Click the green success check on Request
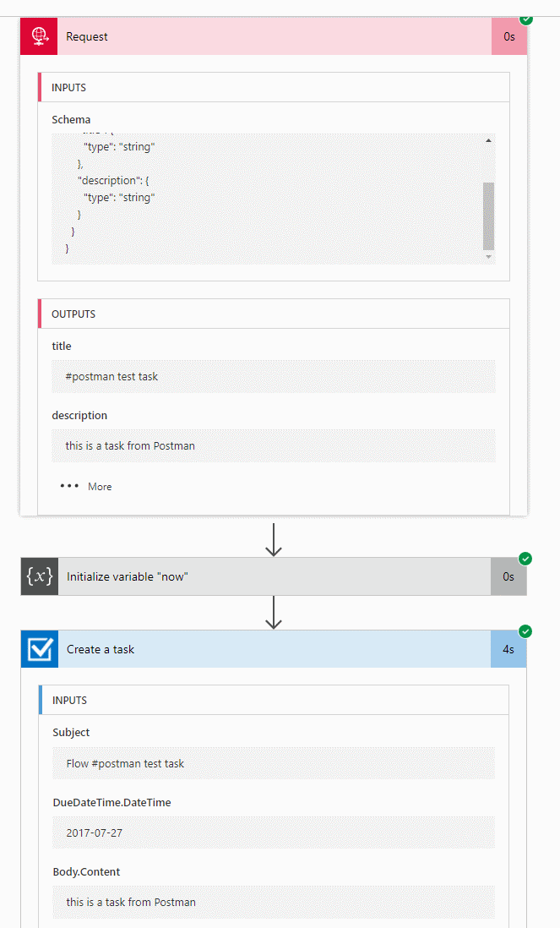Screen dimensions: 560x928 click(x=526, y=18)
